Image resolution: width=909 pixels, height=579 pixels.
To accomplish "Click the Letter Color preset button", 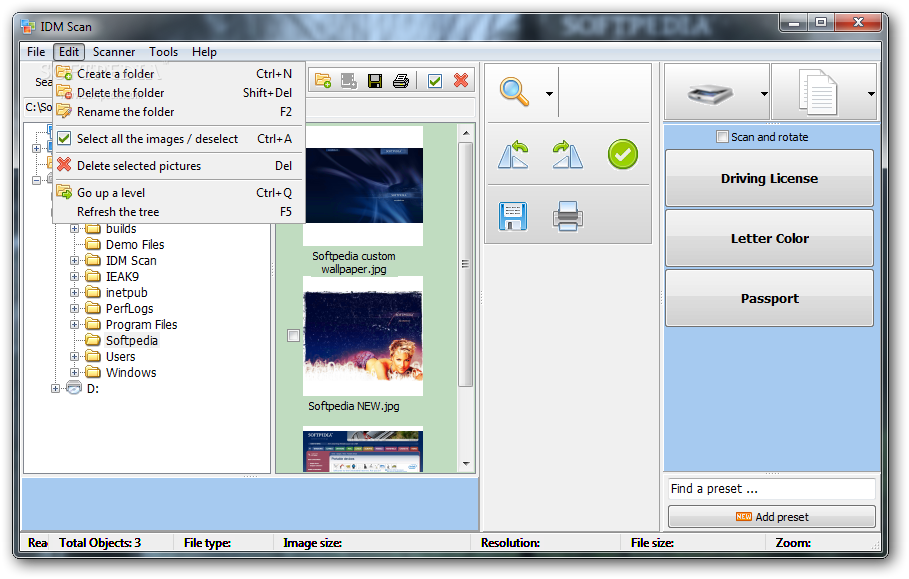I will [x=769, y=238].
